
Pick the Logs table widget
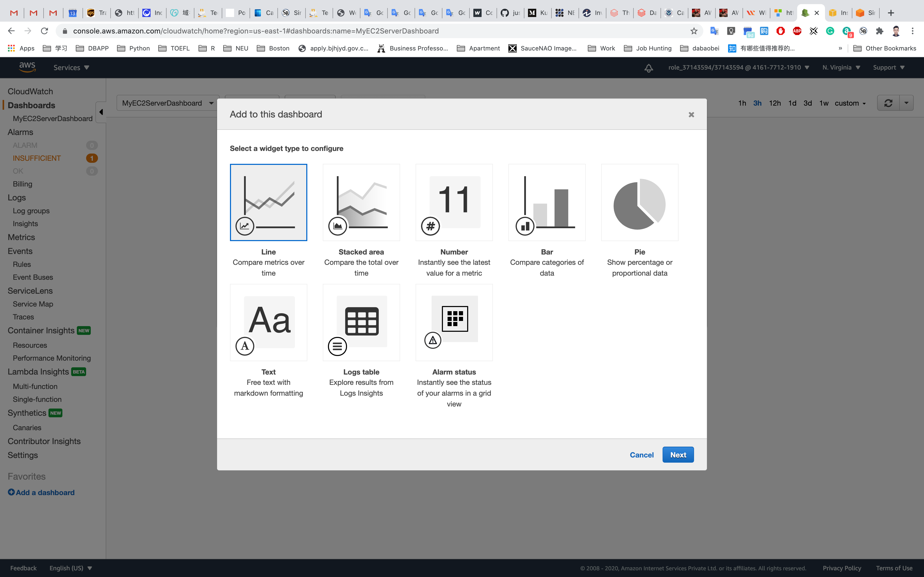pyautogui.click(x=361, y=323)
